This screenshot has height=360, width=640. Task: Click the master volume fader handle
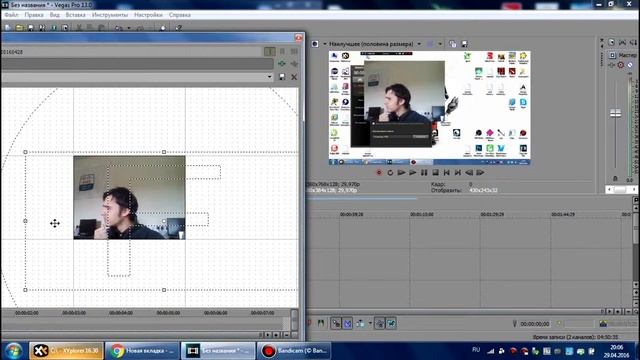tap(616, 113)
